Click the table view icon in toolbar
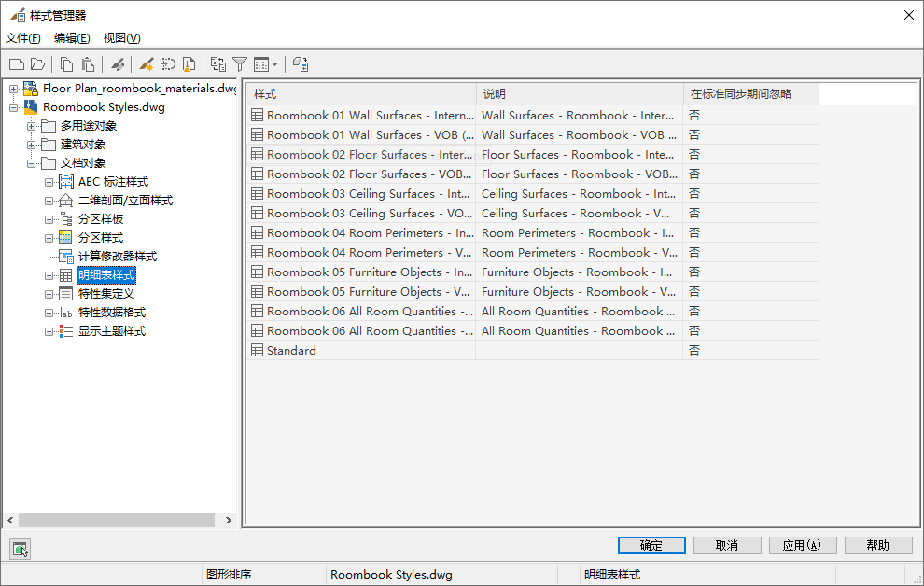The image size is (924, 586). [261, 64]
